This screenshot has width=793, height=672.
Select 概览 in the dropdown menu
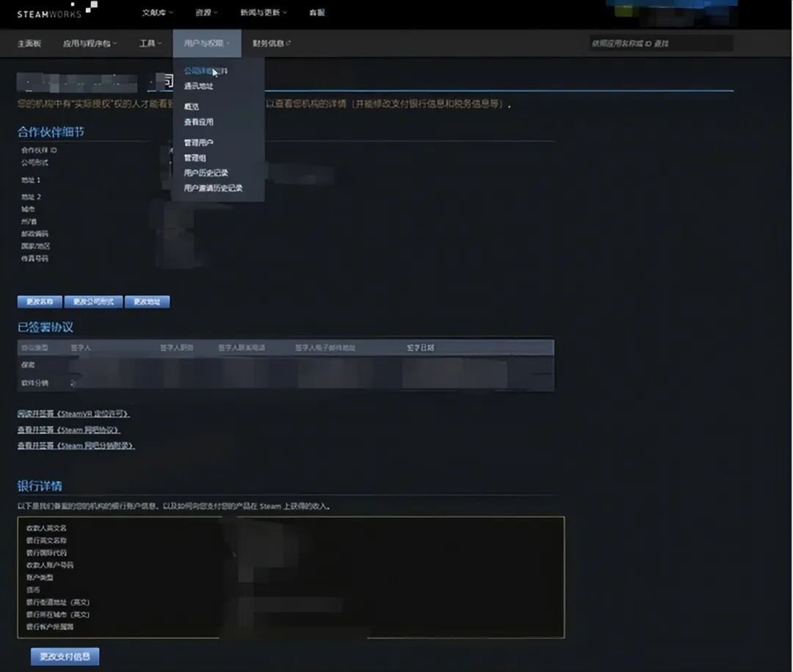pyautogui.click(x=191, y=106)
